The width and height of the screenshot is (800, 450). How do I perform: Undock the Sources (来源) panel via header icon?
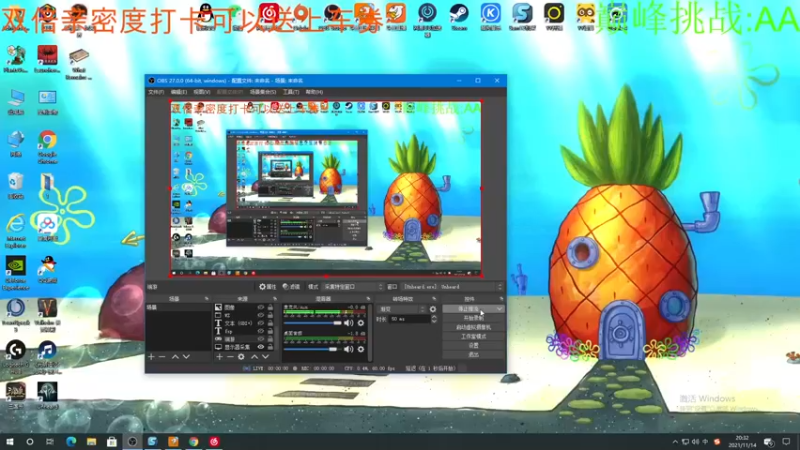(x=275, y=298)
